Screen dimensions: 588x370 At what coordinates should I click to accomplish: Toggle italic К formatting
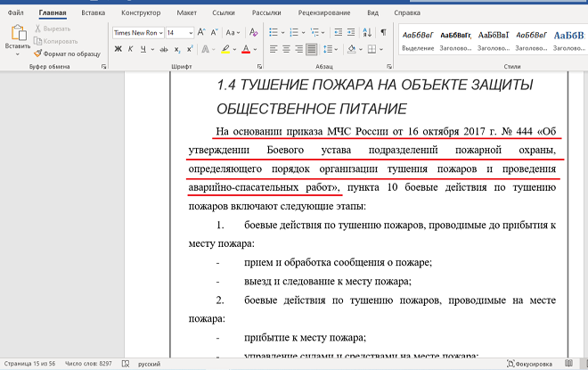coord(130,49)
